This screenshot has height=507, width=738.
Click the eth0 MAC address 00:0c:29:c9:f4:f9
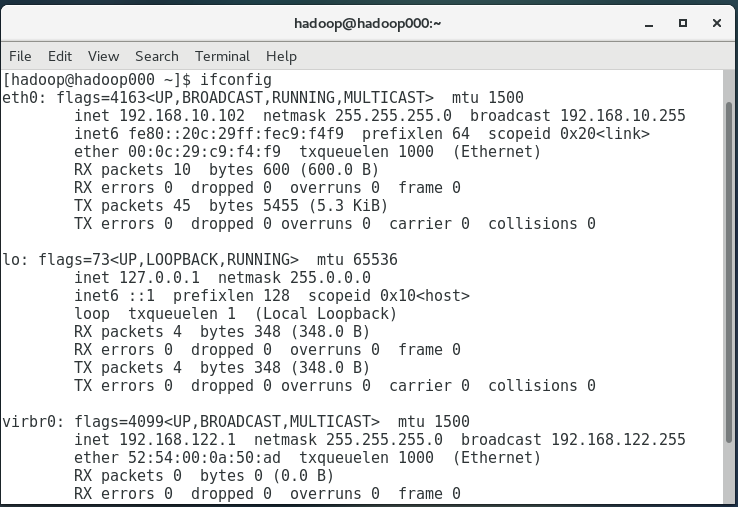click(204, 152)
